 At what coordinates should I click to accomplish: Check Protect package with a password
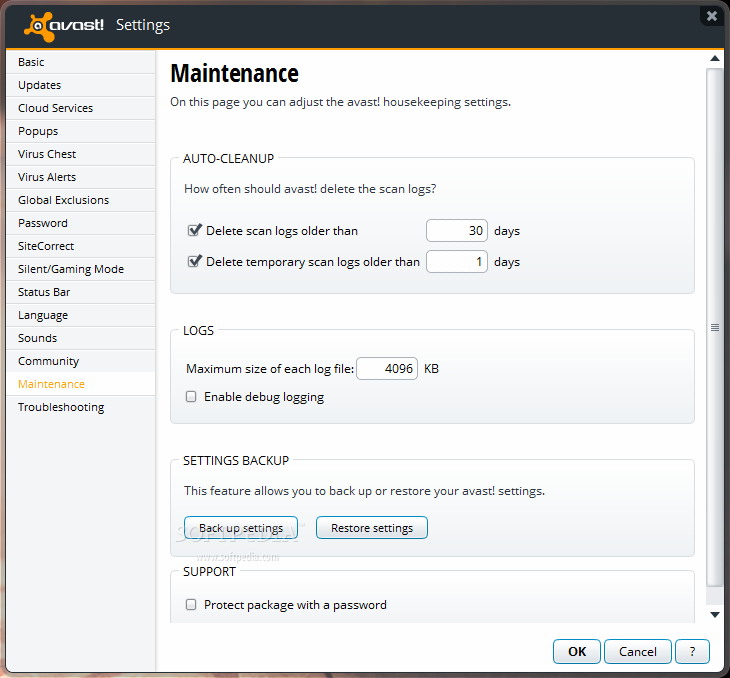(191, 604)
